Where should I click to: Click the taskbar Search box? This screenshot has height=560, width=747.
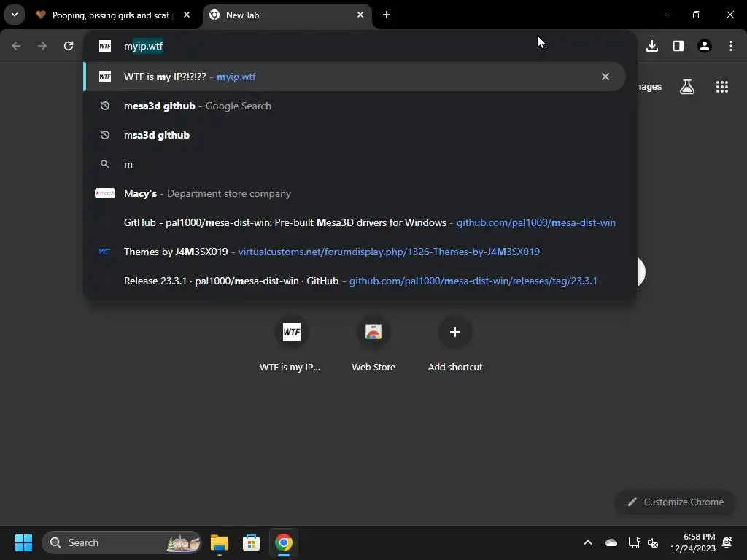(122, 542)
